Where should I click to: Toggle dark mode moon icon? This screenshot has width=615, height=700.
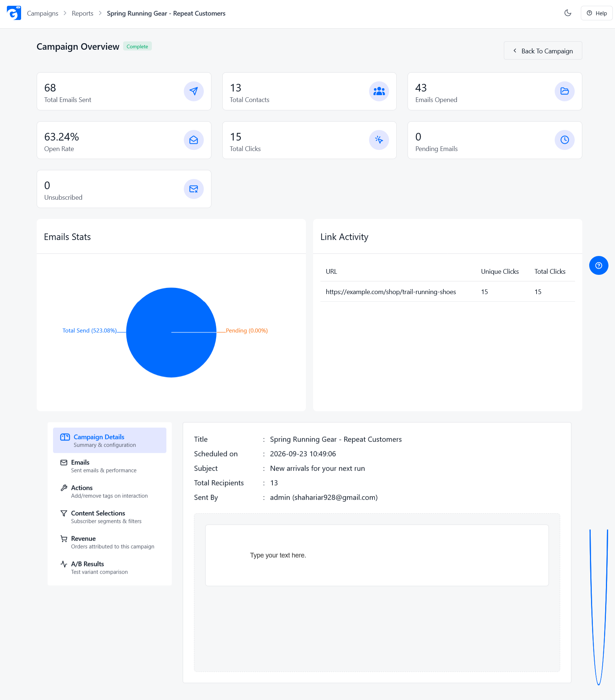point(568,13)
